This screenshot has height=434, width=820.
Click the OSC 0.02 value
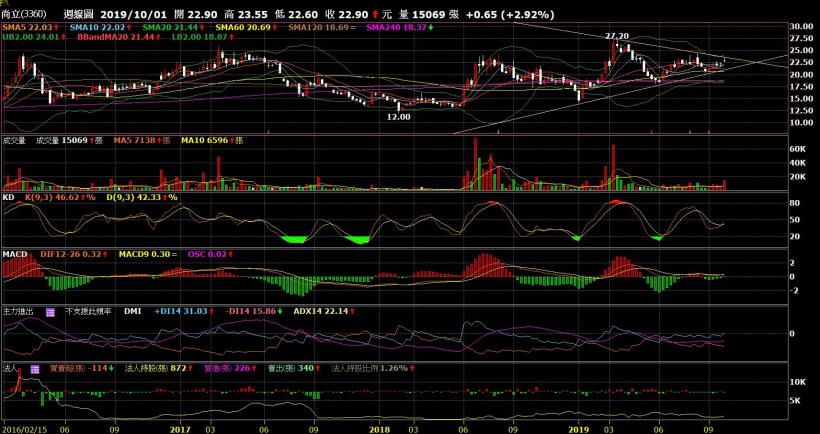tap(210, 254)
